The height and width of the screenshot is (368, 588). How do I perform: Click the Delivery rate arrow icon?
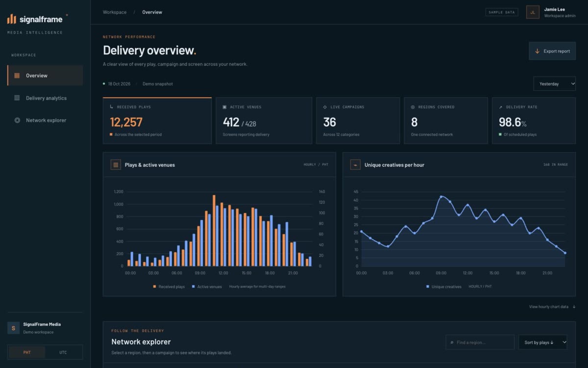point(501,107)
